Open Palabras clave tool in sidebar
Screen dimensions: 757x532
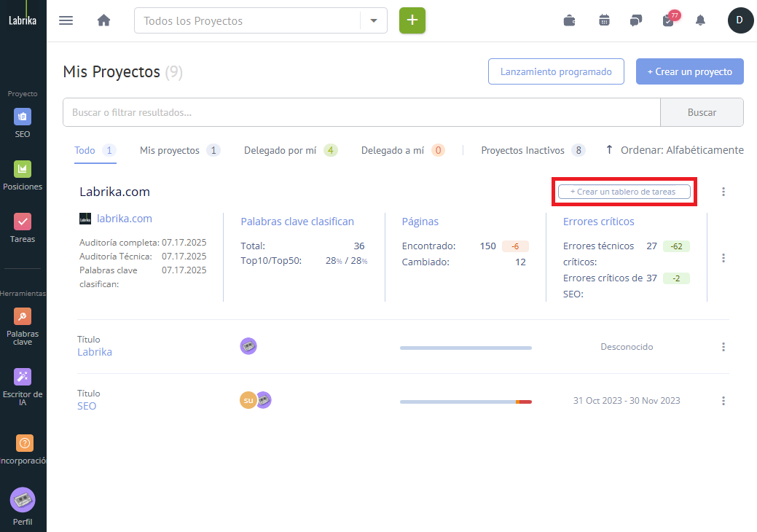(22, 326)
